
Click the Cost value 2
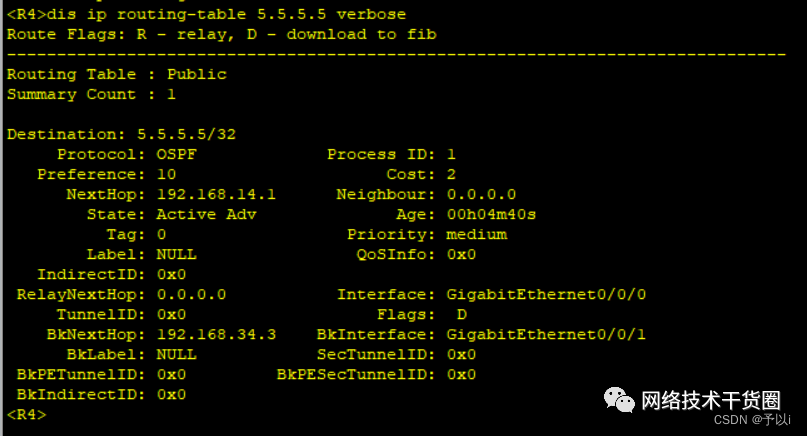click(x=451, y=175)
